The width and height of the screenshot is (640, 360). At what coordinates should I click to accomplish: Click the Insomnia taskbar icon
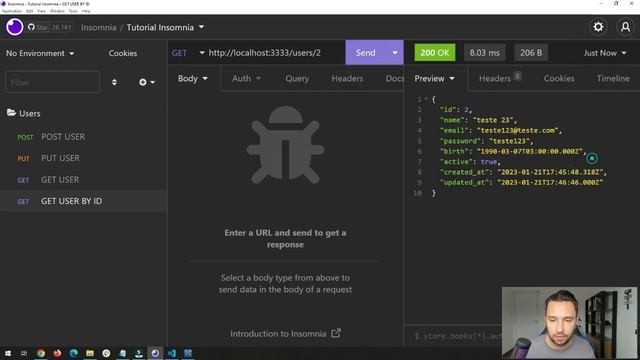155,353
